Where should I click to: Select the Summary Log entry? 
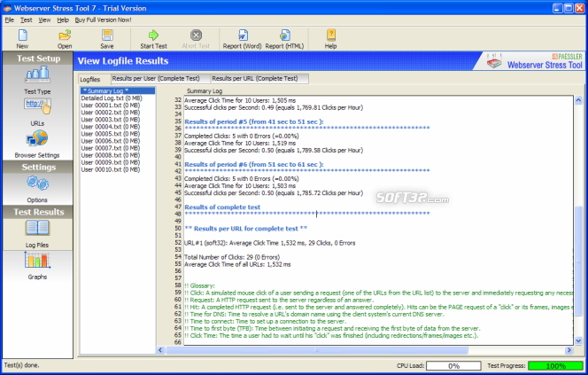tap(118, 90)
